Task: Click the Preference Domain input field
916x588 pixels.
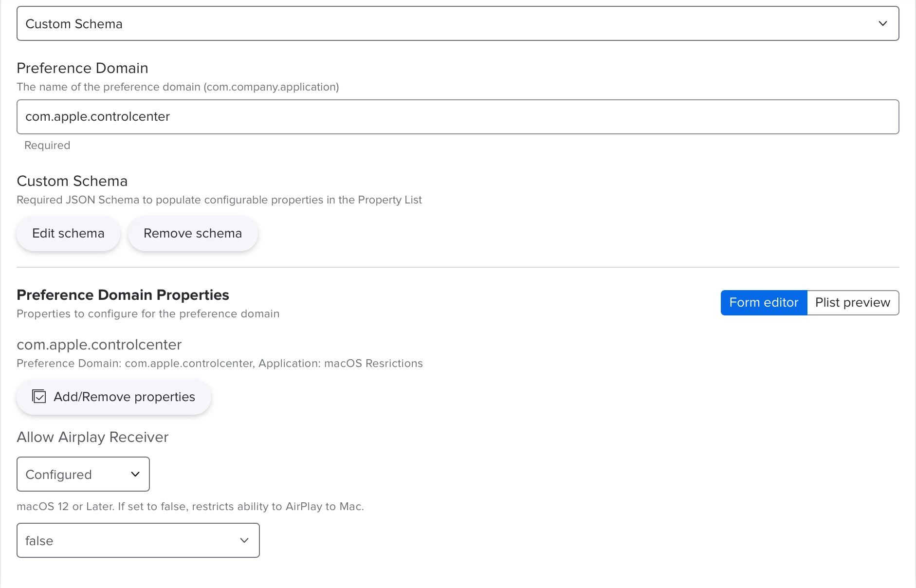Action: [458, 117]
